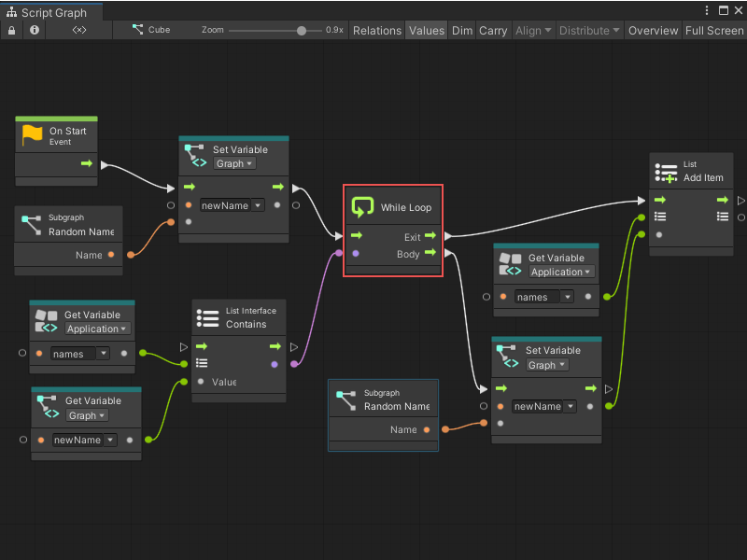Click the Overview button
The height and width of the screenshot is (560, 747).
pos(653,30)
